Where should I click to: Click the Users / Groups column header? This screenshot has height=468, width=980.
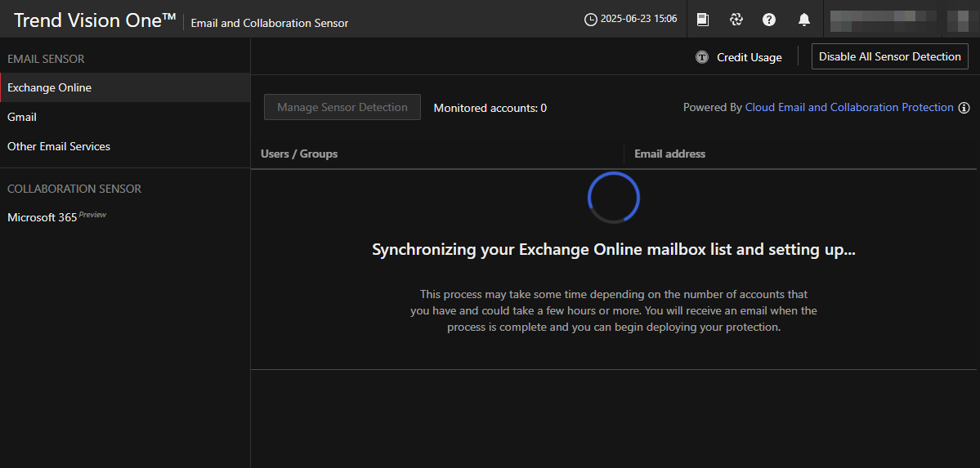299,154
